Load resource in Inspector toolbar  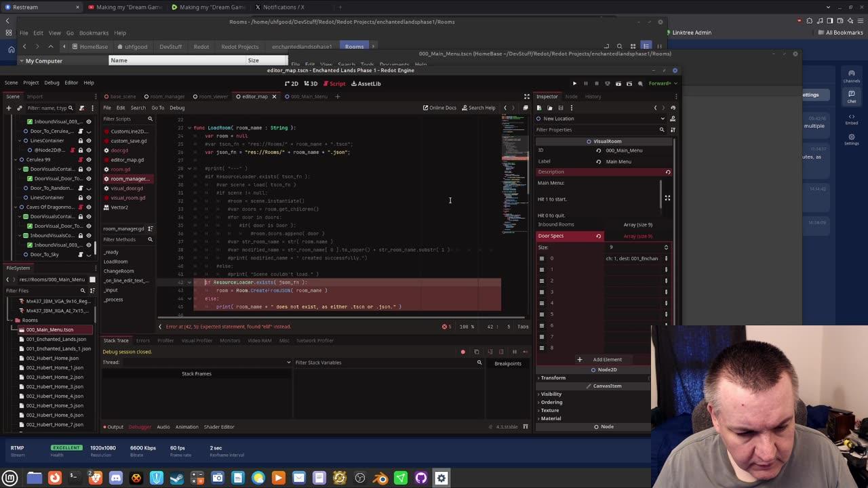click(x=550, y=108)
